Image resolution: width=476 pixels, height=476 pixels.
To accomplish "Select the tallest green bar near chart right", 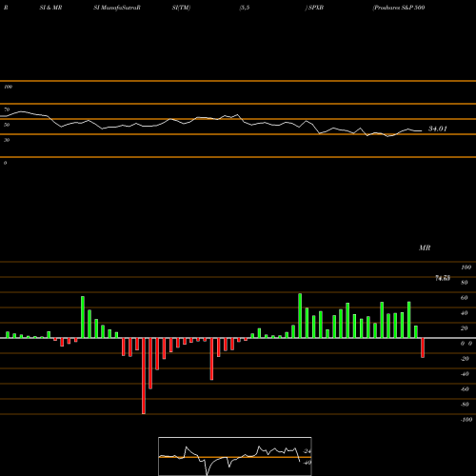I will point(300,316).
